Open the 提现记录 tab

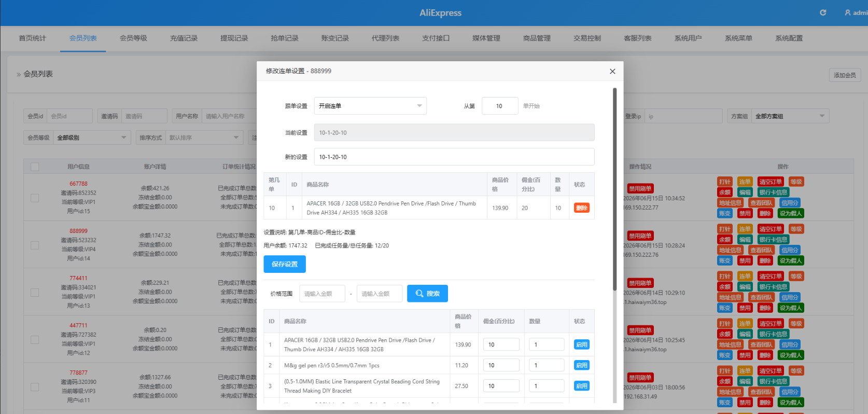tap(234, 38)
